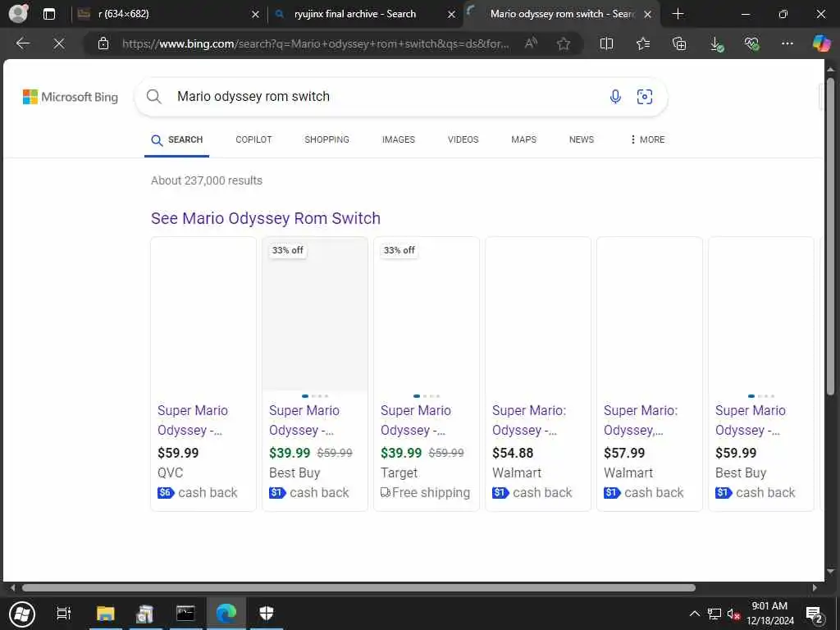The image size is (840, 630).
Task: Add page to favorites star icon
Action: pos(563,43)
